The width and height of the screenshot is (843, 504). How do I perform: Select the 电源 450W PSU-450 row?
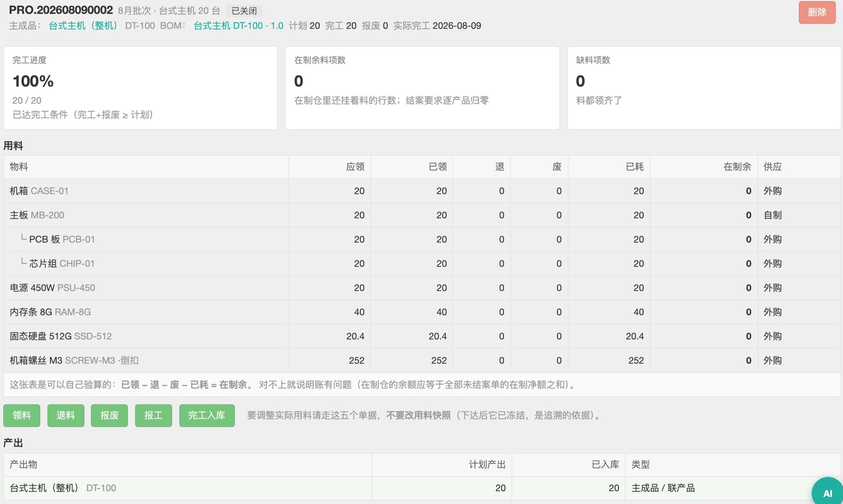tap(422, 288)
